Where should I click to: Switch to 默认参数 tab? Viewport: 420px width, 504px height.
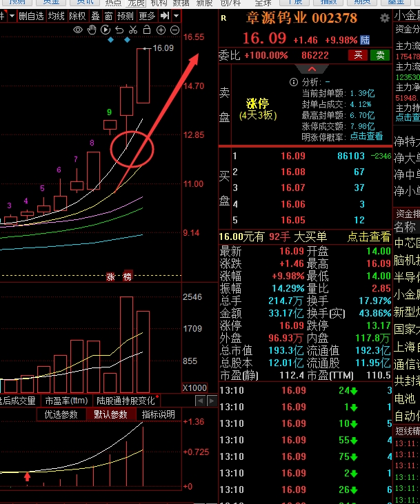[x=110, y=414]
